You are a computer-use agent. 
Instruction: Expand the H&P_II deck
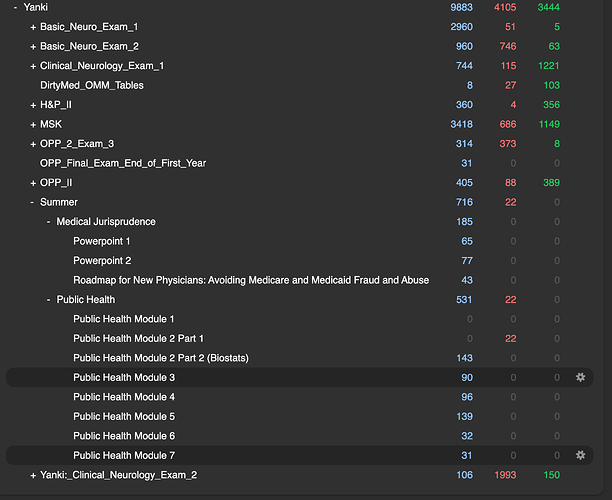33,105
